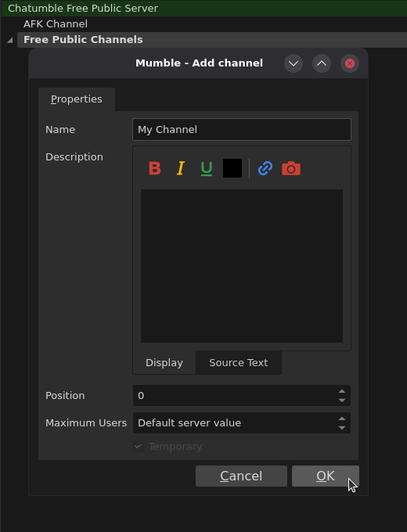407x532 pixels.
Task: Toggle the Temporary checkbox
Action: pos(139,447)
